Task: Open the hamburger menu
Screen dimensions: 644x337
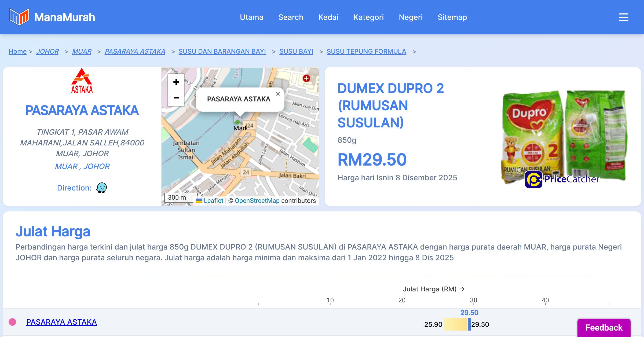Action: [623, 17]
